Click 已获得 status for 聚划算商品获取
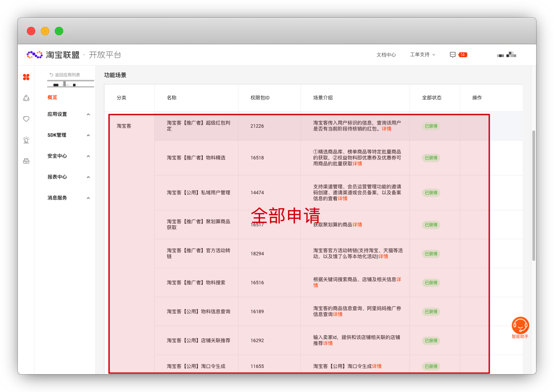Image resolution: width=554 pixels, height=392 pixels. tap(431, 225)
